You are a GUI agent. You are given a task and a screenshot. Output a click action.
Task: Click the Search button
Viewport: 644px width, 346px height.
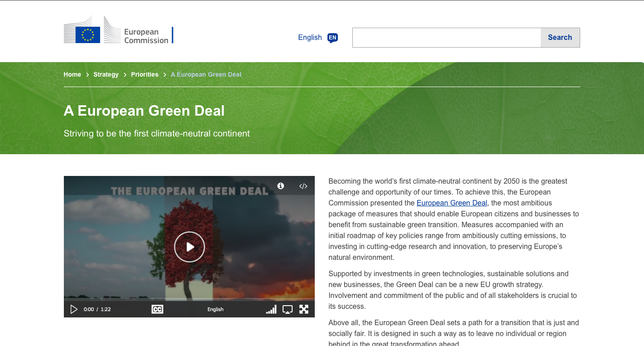560,38
